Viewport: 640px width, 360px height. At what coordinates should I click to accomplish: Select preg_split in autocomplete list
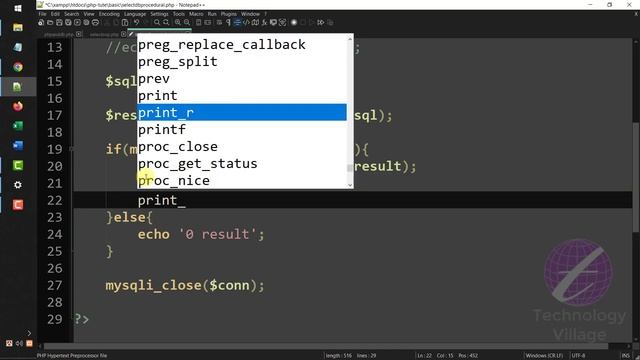pos(242,62)
